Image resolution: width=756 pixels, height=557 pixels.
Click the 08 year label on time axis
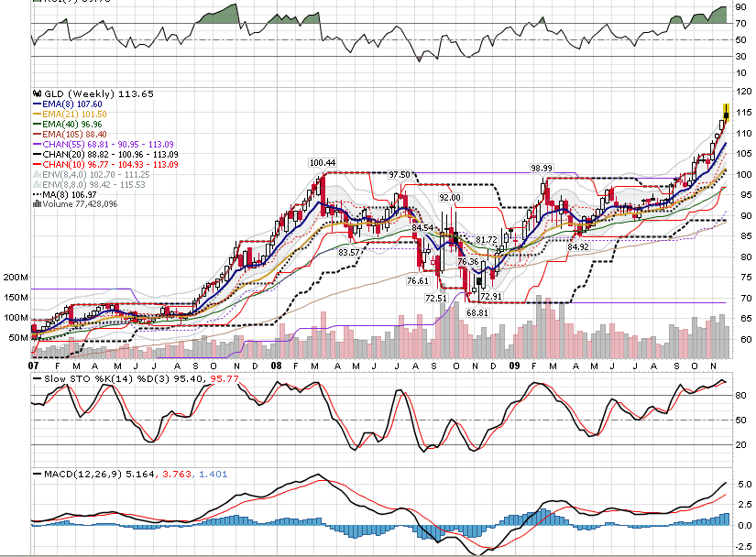point(276,366)
